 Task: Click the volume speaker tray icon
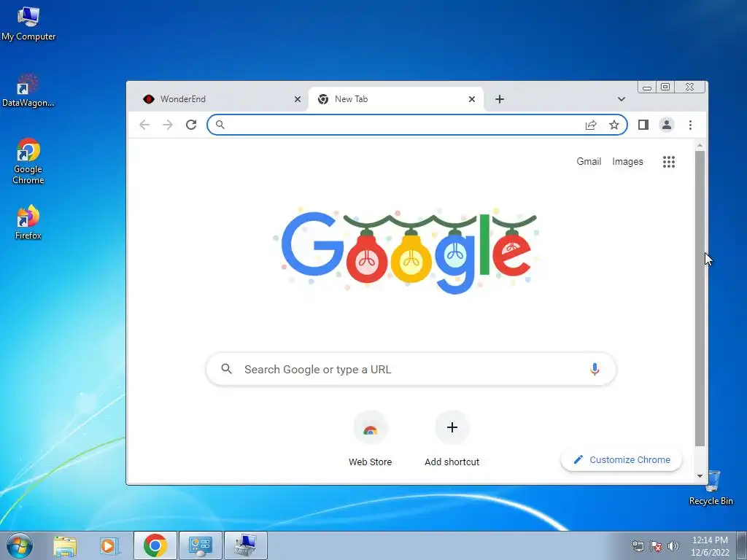(673, 546)
